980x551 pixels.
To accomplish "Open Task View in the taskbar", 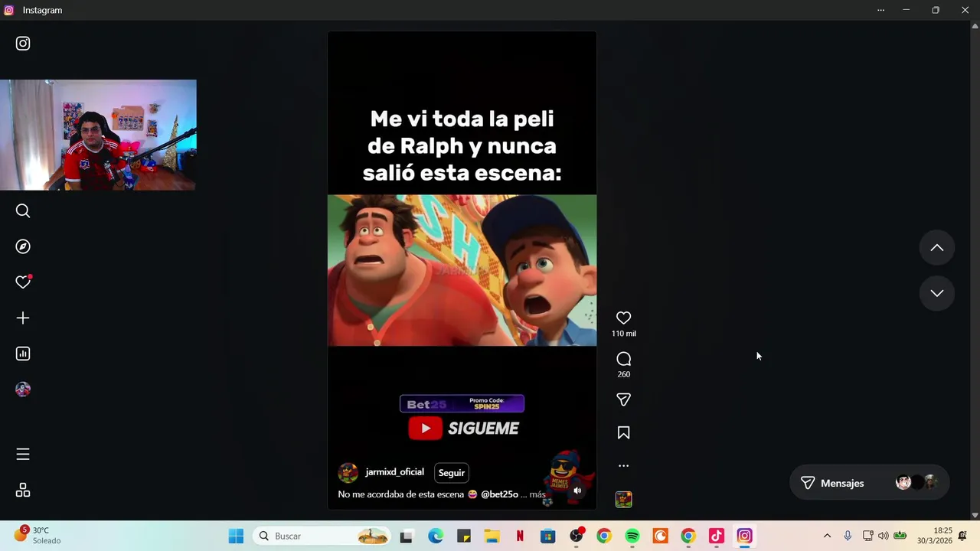I will click(407, 536).
